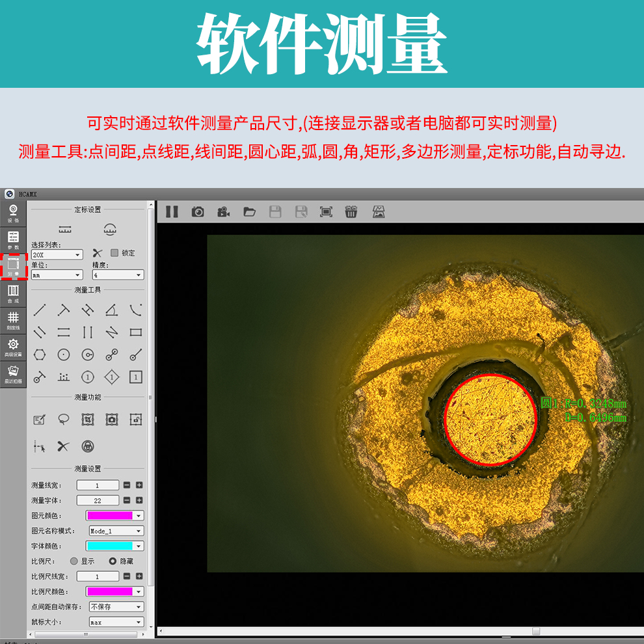This screenshot has height=644, width=644.
Task: Open the 高级设置 advanced settings tab
Action: pos(13,347)
